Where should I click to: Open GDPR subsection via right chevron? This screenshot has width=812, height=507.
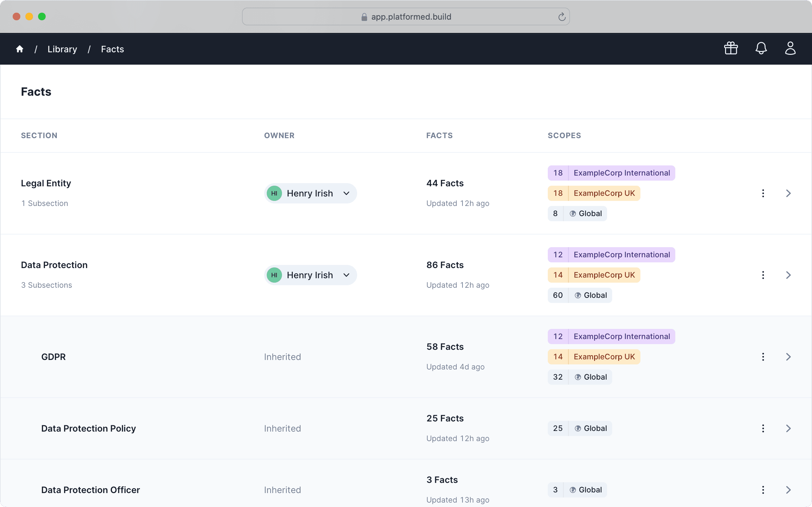pos(789,357)
